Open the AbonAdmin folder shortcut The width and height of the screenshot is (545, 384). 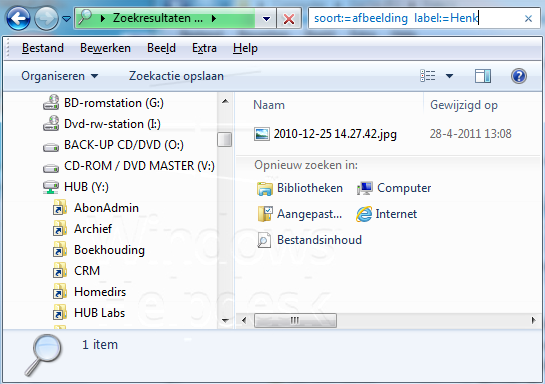tap(106, 208)
